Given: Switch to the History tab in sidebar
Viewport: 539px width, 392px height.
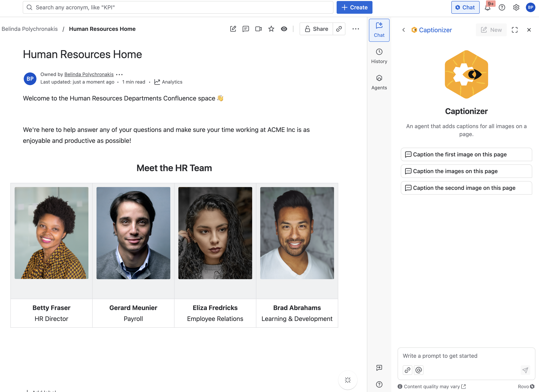Looking at the screenshot, I should 379,56.
